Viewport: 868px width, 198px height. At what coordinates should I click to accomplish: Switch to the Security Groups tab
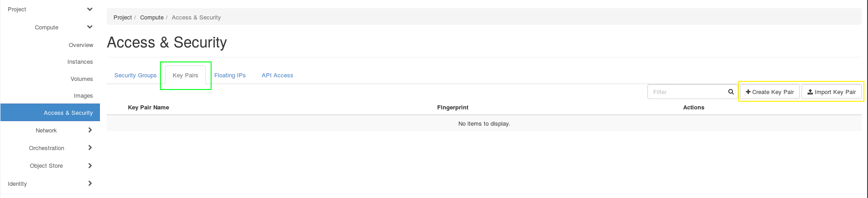click(x=135, y=75)
